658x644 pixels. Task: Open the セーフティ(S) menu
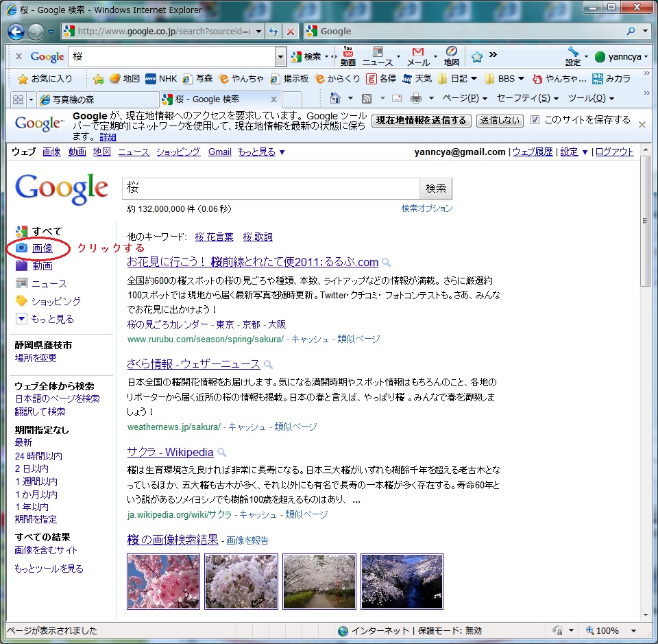(x=527, y=98)
